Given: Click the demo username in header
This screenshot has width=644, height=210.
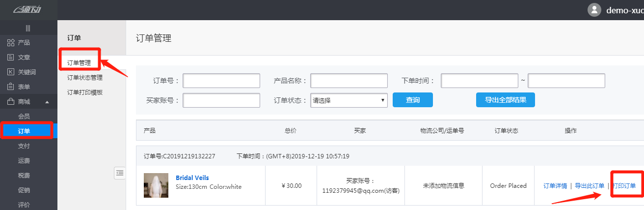Looking at the screenshot, I should pyautogui.click(x=625, y=10).
